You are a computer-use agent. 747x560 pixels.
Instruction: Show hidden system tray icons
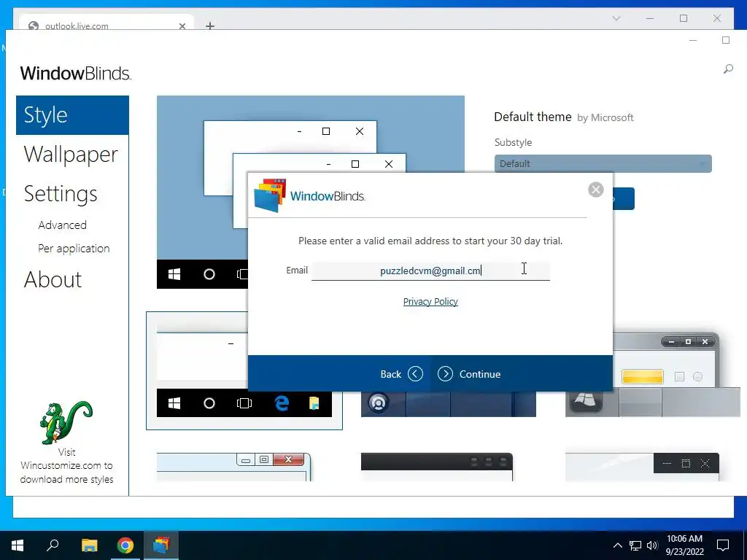click(x=617, y=545)
